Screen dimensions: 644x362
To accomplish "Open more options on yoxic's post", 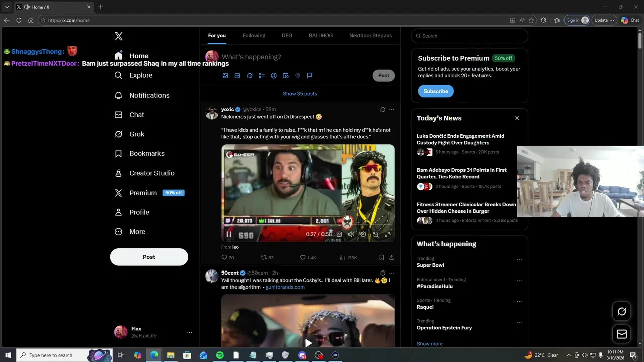I will (392, 109).
